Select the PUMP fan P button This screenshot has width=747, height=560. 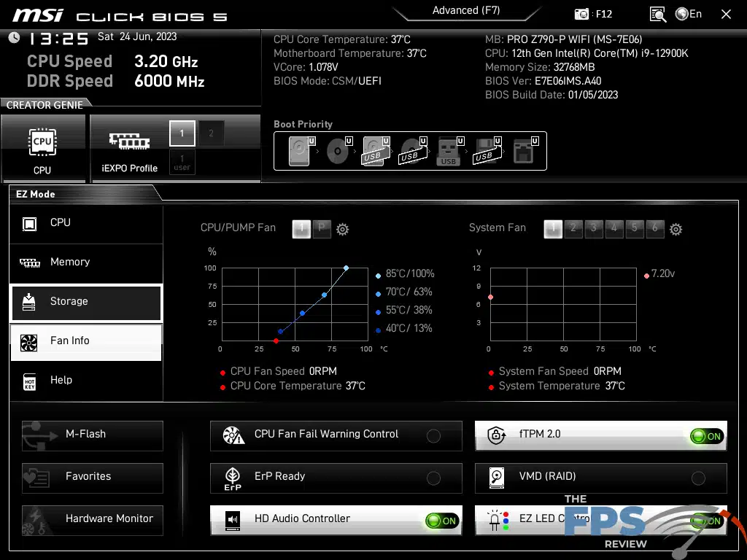click(322, 228)
